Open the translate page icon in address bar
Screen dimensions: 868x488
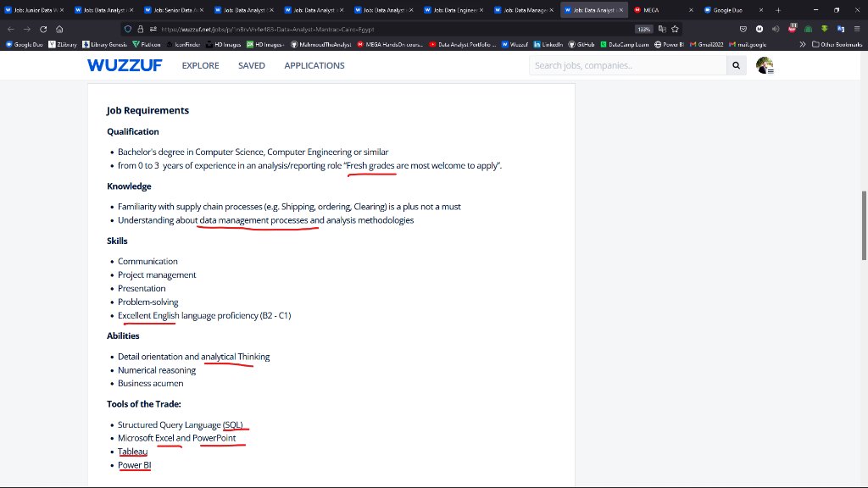pyautogui.click(x=662, y=30)
